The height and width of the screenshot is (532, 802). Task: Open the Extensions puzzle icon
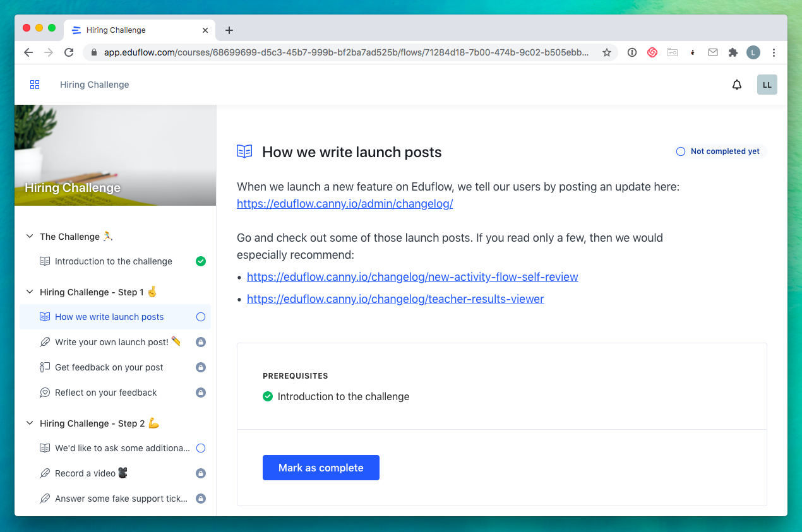click(733, 52)
